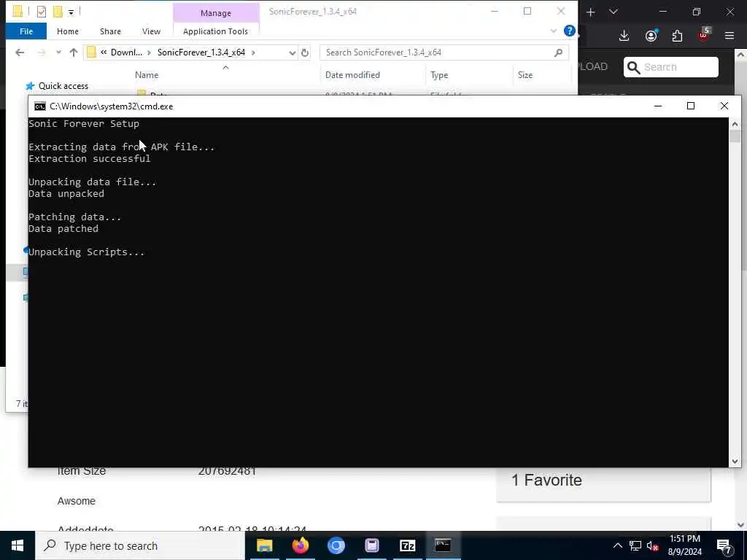
Task: Click the red extension badge icon
Action: pos(703,35)
